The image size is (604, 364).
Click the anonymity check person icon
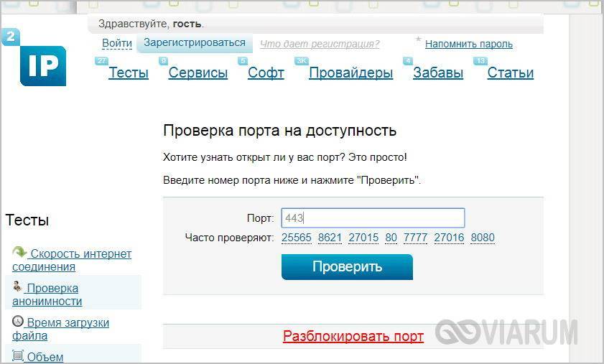(17, 286)
